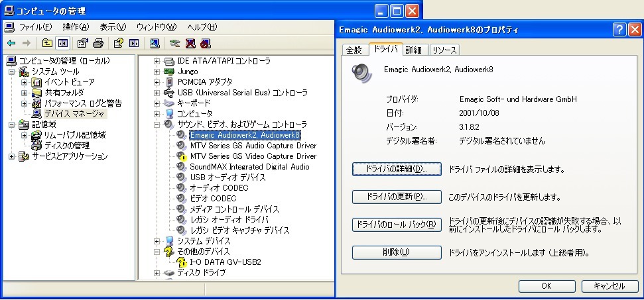The image size is (644, 300).
Task: Expand the 共有フォルダ node
Action: click(25, 93)
